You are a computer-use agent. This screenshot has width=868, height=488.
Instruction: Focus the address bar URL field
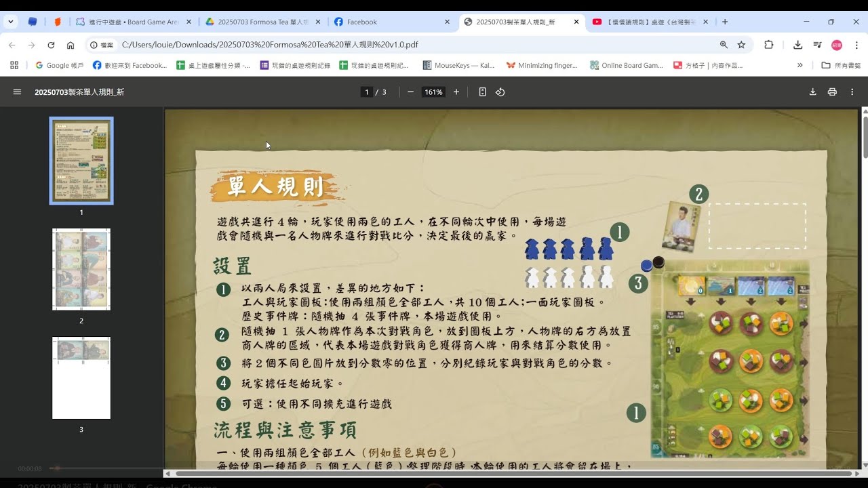click(x=414, y=45)
